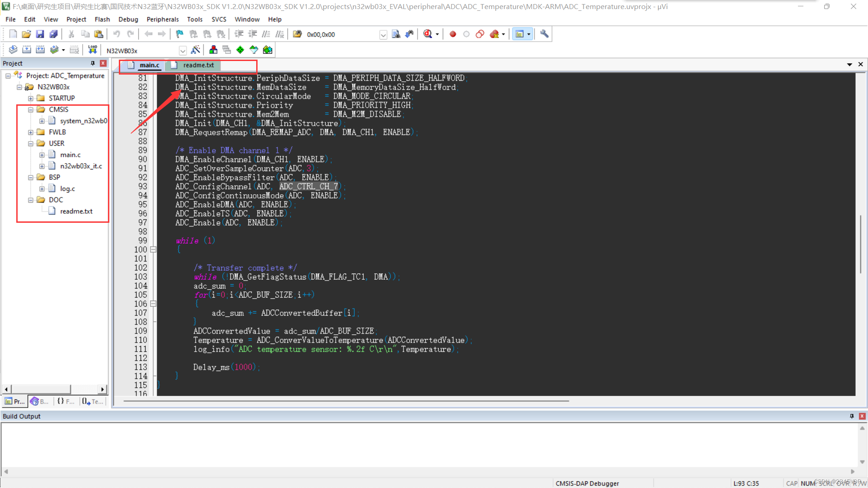Open Options for Target magic wand
The height and width of the screenshot is (488, 868).
click(x=196, y=50)
